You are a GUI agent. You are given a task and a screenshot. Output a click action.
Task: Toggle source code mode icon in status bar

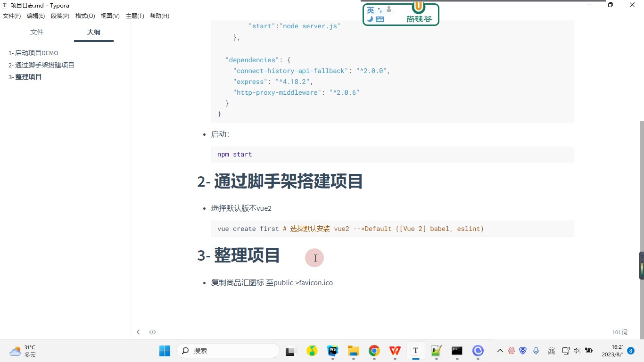coord(152,332)
